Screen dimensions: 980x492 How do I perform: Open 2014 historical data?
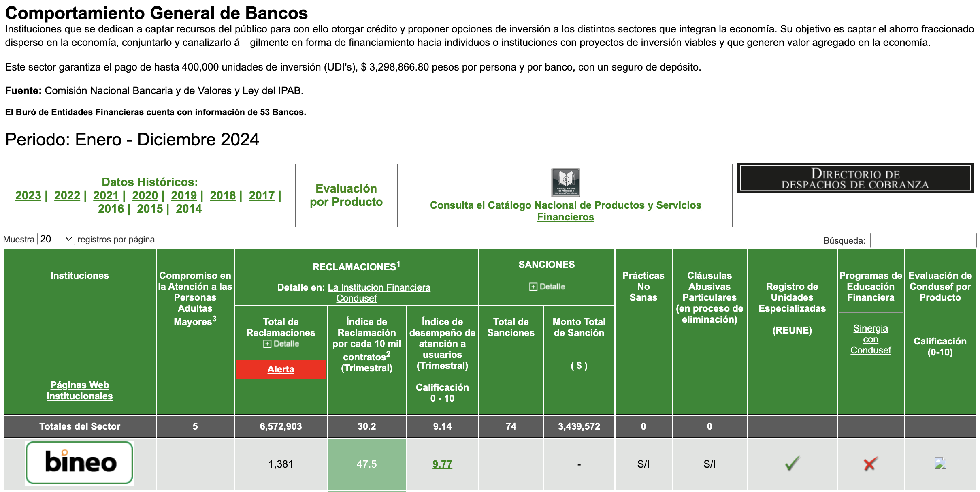pyautogui.click(x=189, y=209)
